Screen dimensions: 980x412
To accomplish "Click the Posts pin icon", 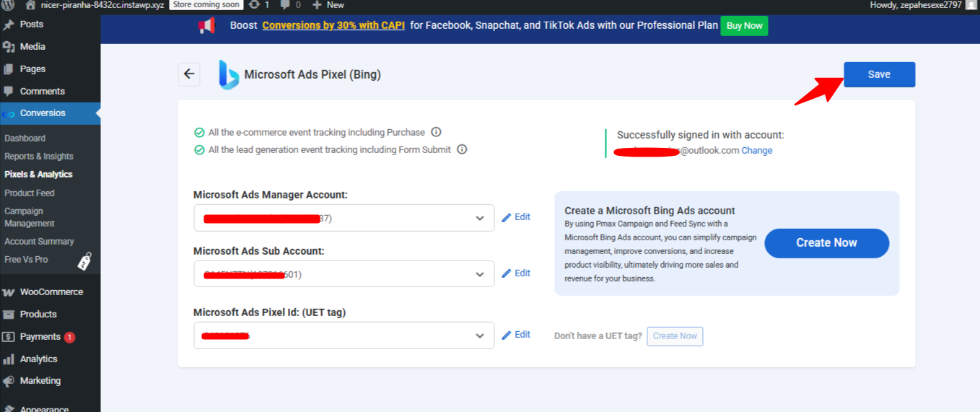I will (9, 25).
